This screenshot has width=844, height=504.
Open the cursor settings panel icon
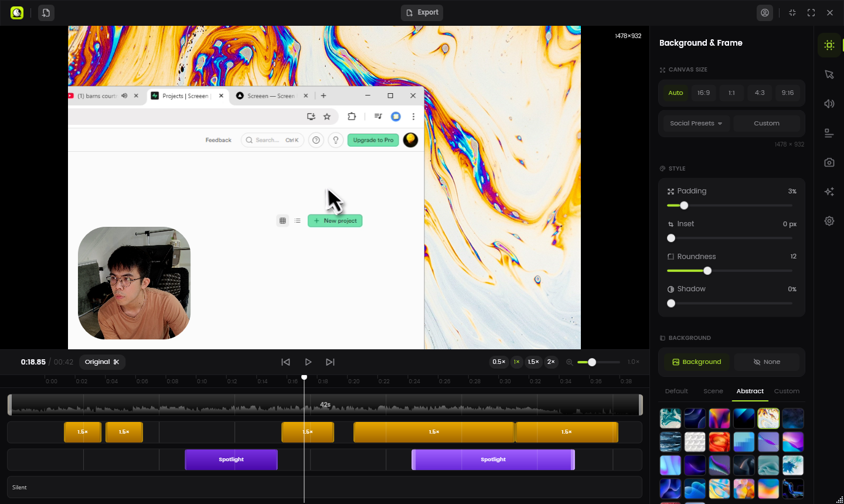[x=829, y=74]
